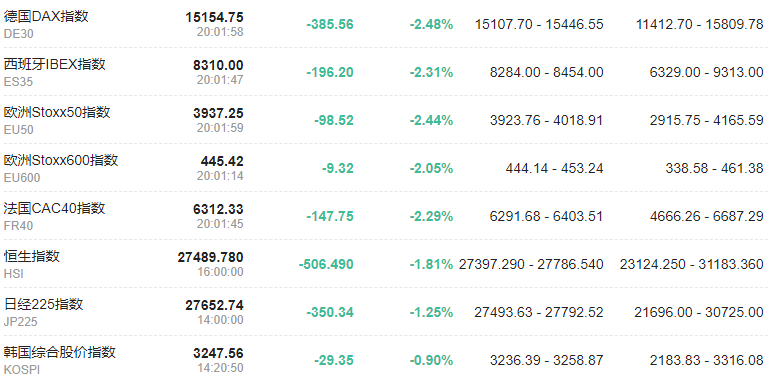Screen dimensions: 769x379
Task: Click the ES35 ticker code
Action: click(19, 82)
